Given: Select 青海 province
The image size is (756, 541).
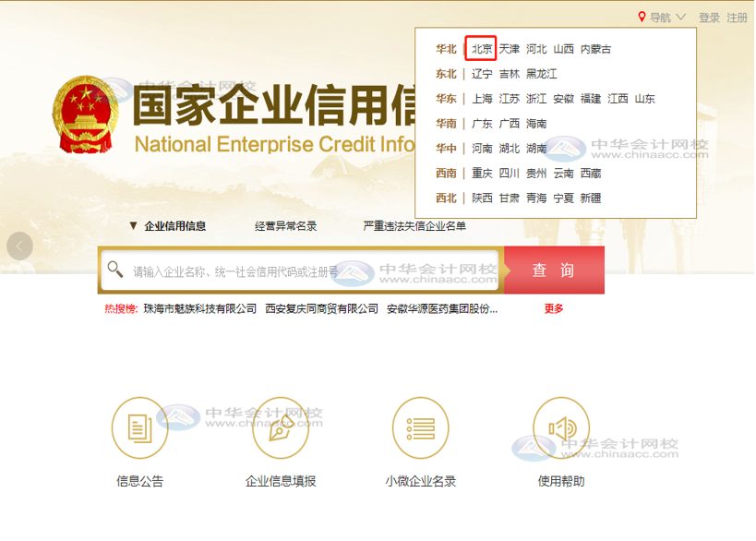Looking at the screenshot, I should coord(536,198).
